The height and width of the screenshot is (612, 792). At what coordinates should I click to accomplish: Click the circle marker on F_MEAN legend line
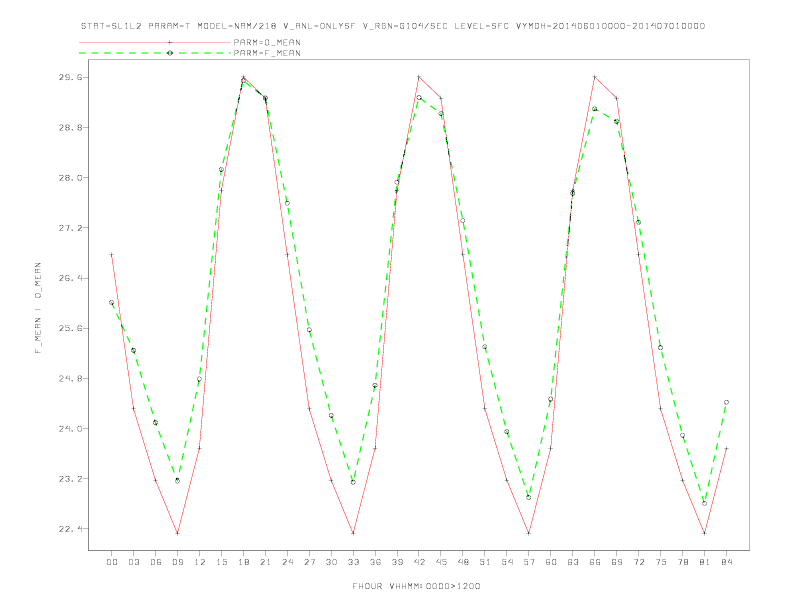pyautogui.click(x=170, y=53)
